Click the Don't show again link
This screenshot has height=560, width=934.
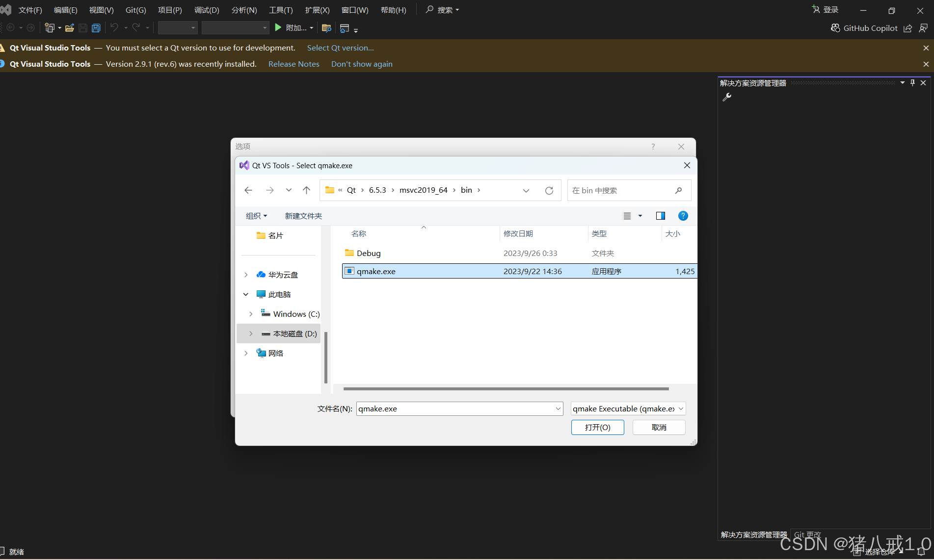(x=362, y=64)
